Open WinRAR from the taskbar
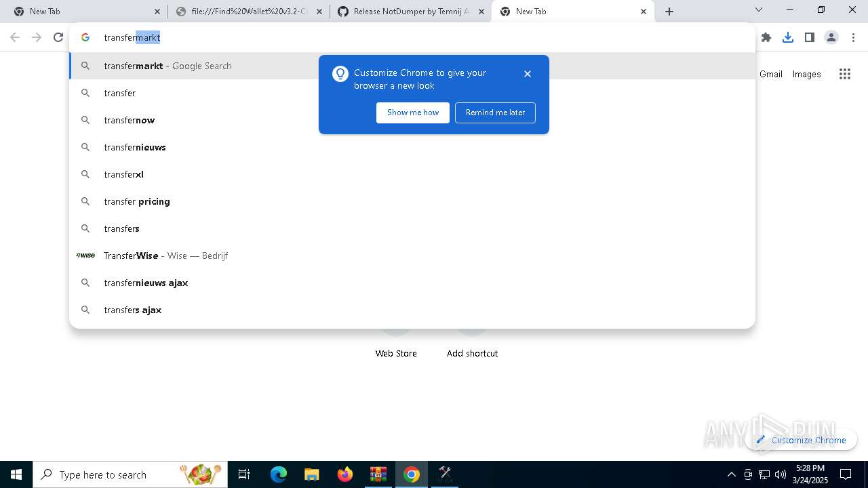This screenshot has height=488, width=868. pyautogui.click(x=378, y=474)
